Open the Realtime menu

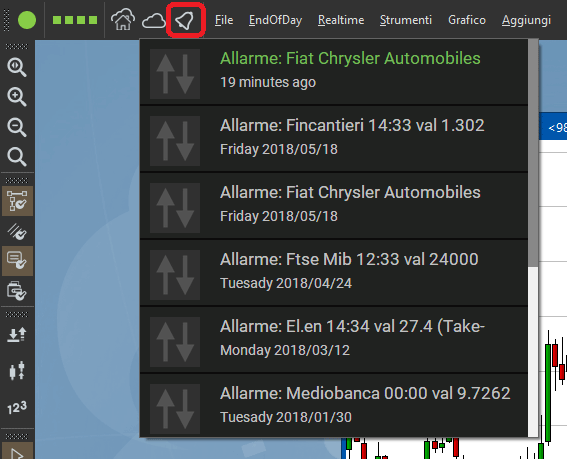(341, 20)
